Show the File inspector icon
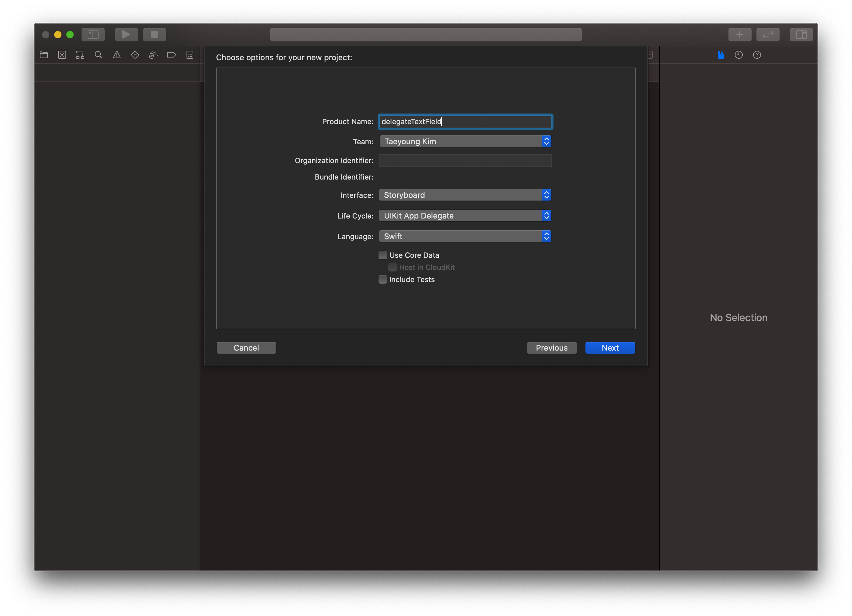This screenshot has height=616, width=852. [x=721, y=55]
